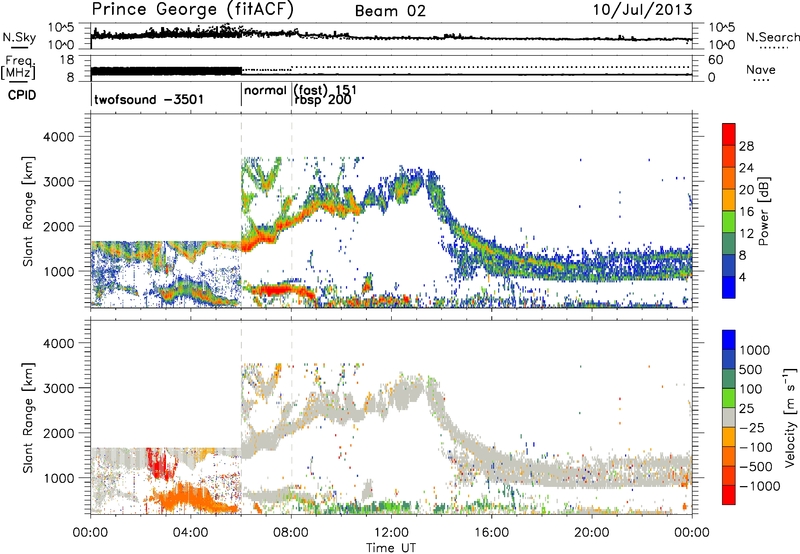Select the Velocity [m s-1] colorbar title
This screenshot has width=800, height=554.
click(790, 418)
